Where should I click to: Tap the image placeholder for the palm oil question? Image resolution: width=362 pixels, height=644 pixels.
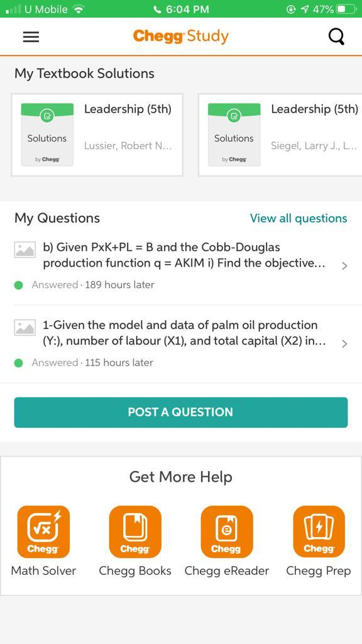25,327
